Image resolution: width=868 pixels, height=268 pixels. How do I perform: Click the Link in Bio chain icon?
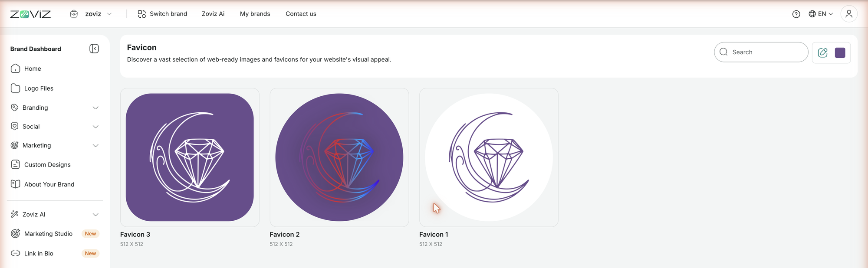15,253
